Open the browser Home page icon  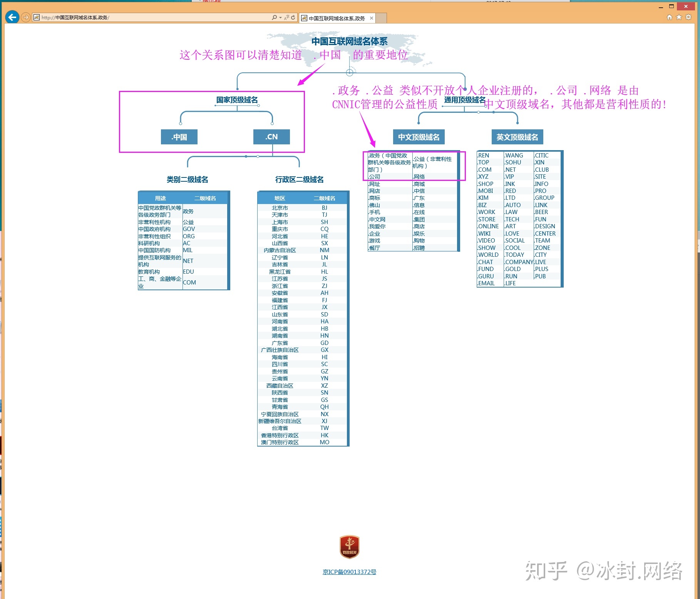pos(669,17)
